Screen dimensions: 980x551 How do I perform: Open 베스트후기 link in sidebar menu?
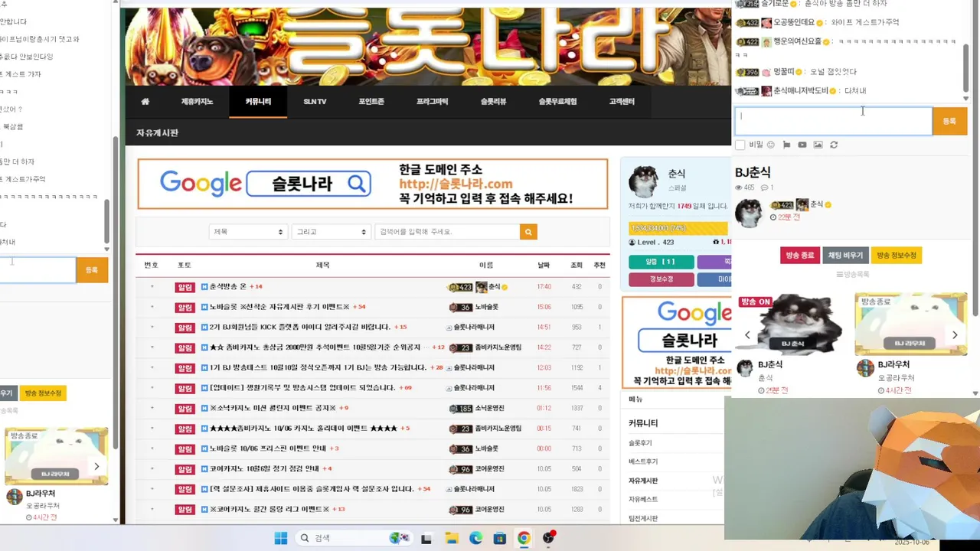point(643,461)
